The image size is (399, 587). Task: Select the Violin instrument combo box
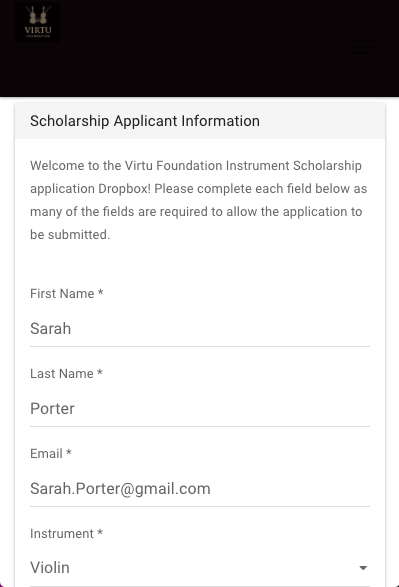[200, 568]
